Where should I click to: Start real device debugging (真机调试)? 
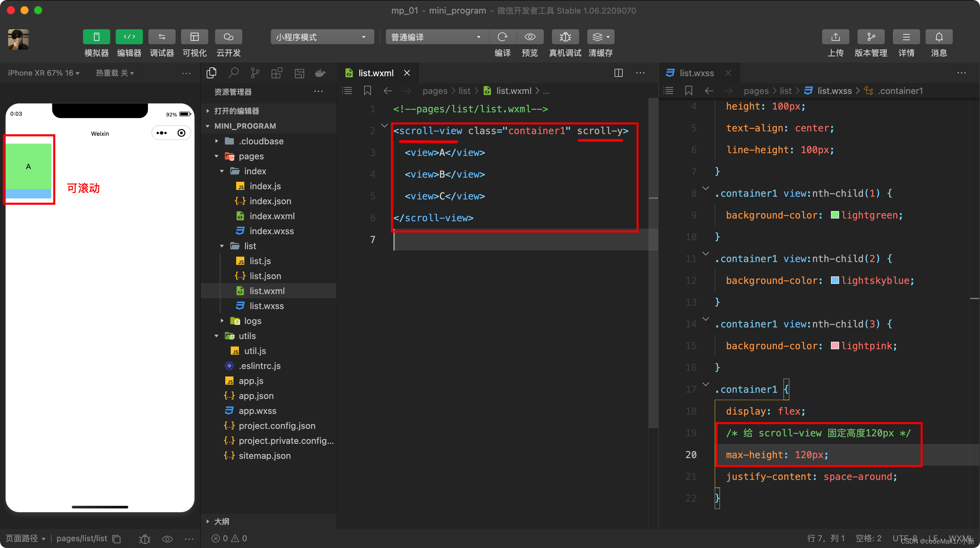(x=565, y=37)
